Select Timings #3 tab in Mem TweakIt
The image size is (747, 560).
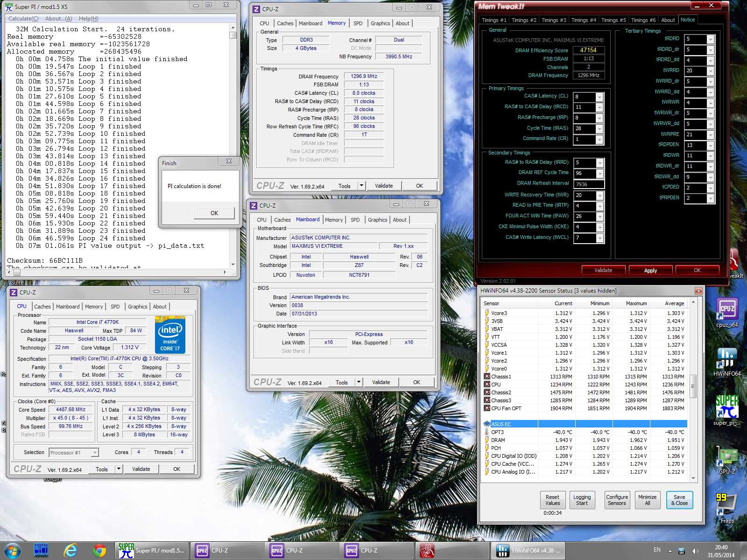(554, 20)
